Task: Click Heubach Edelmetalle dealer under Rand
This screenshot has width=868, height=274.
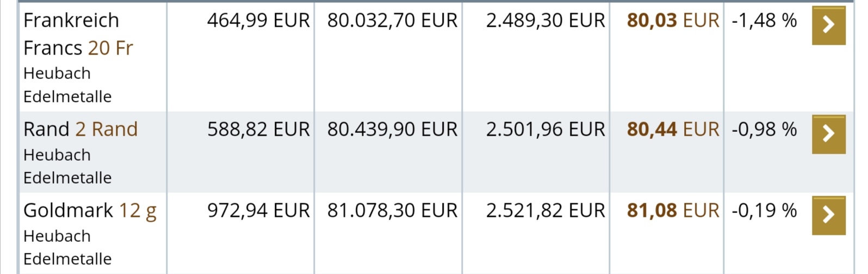Action: [x=67, y=166]
